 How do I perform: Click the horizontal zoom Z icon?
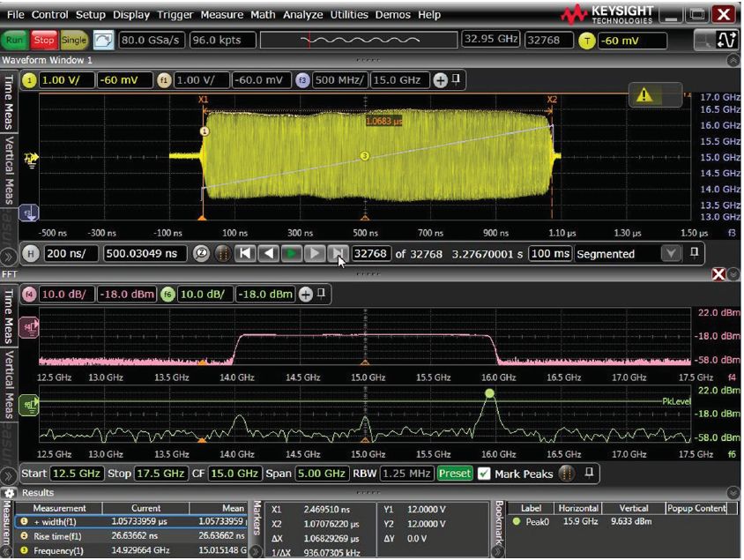(200, 254)
